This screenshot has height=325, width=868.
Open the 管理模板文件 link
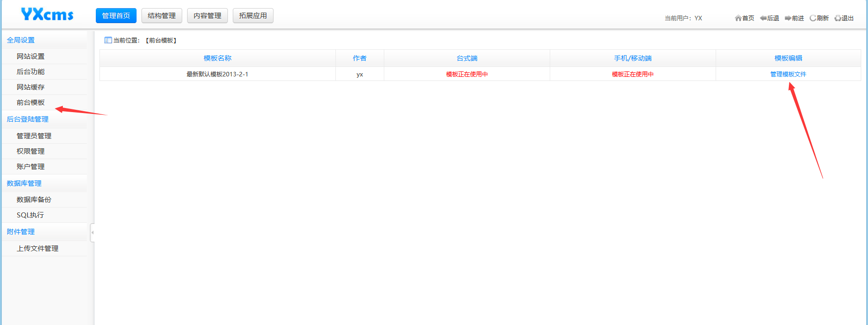[x=788, y=74]
